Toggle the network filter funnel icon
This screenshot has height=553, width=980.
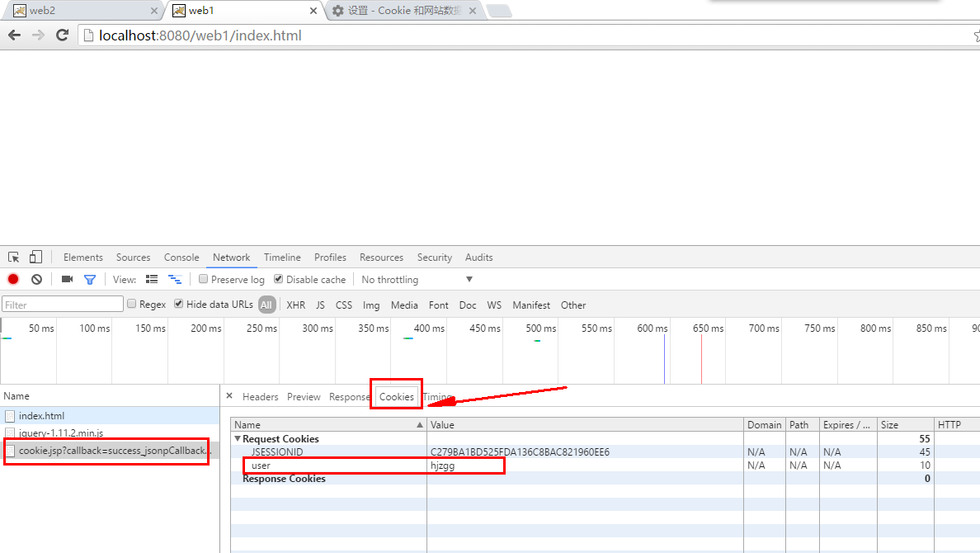pyautogui.click(x=90, y=280)
